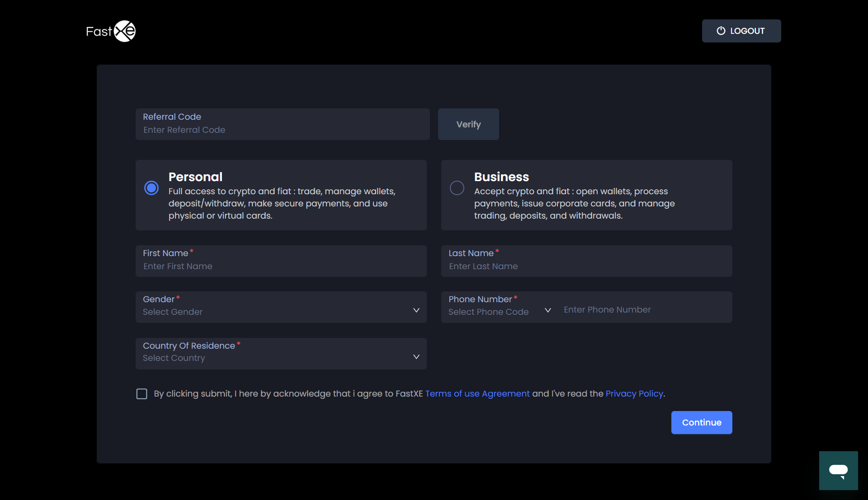Open the chat support widget
This screenshot has height=500, width=868.
[x=838, y=471]
